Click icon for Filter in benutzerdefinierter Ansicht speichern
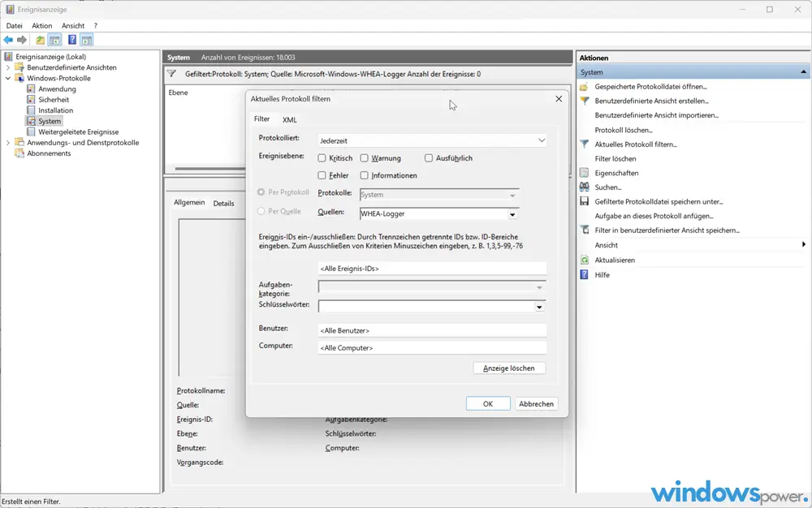 click(584, 230)
